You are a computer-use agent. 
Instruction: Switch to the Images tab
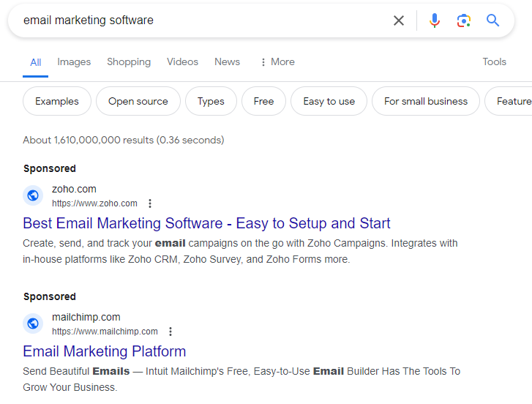pyautogui.click(x=74, y=61)
